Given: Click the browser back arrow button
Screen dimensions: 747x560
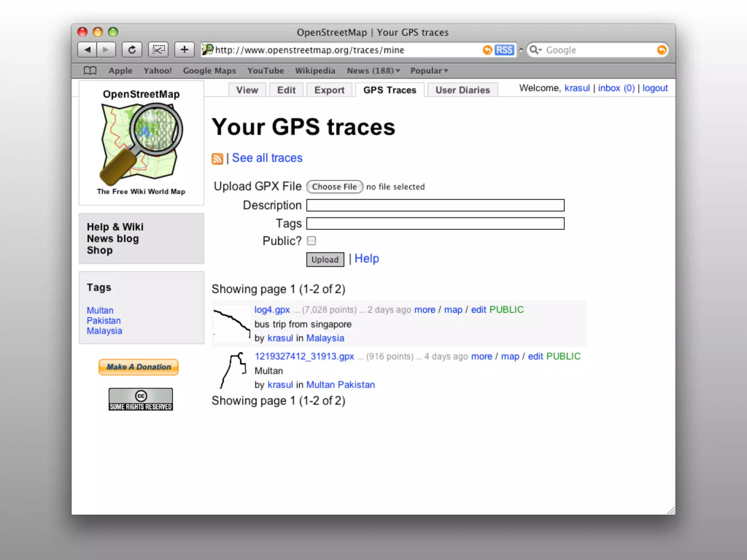Looking at the screenshot, I should tap(88, 50).
